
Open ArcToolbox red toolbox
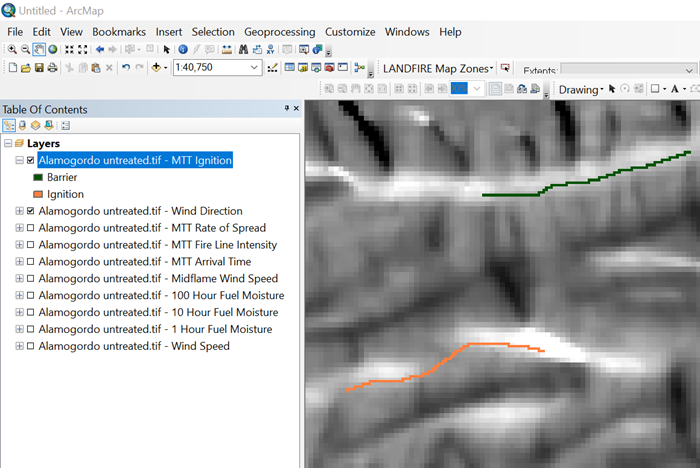329,68
